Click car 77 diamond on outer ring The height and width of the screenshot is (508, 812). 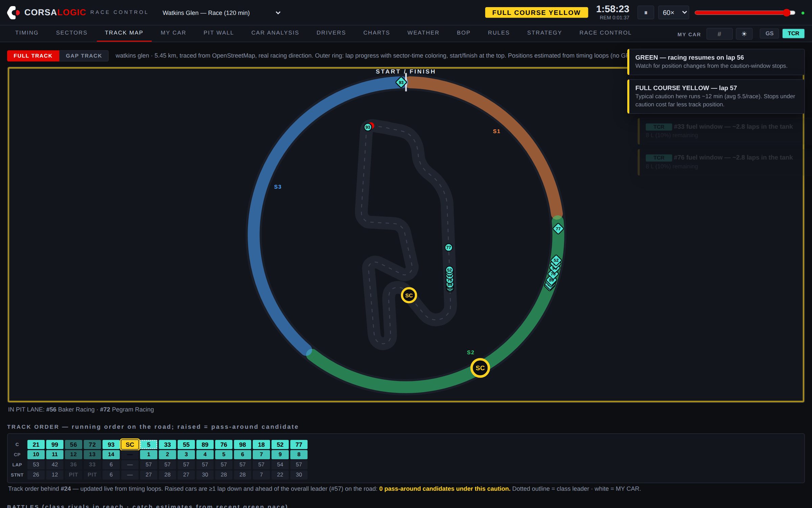(558, 229)
